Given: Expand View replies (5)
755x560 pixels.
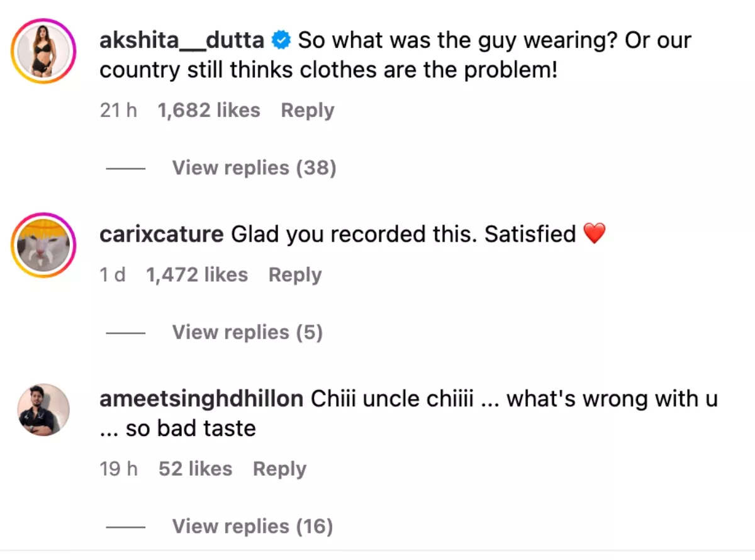Looking at the screenshot, I should pos(247,332).
